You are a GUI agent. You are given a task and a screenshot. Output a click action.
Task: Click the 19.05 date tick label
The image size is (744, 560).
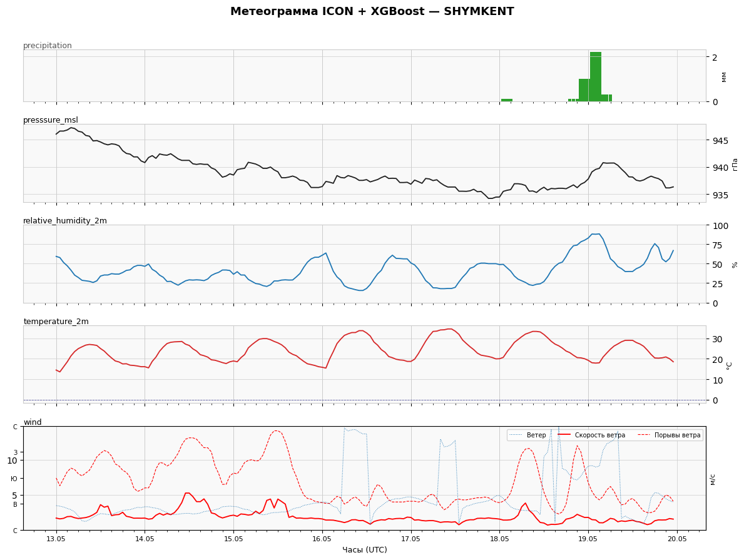pyautogui.click(x=588, y=539)
